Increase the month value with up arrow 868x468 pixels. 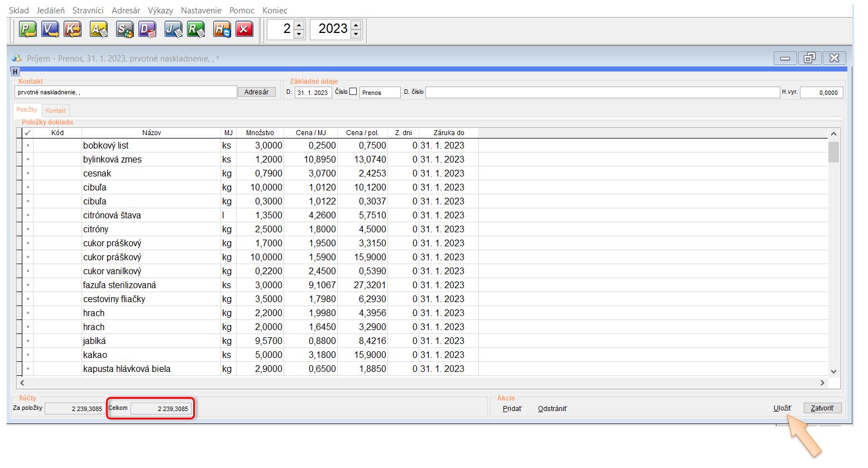coord(299,25)
